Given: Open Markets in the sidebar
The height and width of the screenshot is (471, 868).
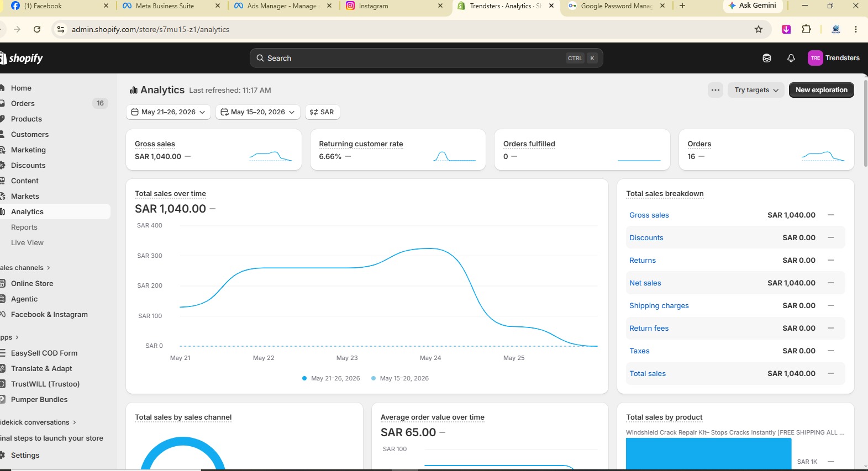Looking at the screenshot, I should (x=25, y=196).
